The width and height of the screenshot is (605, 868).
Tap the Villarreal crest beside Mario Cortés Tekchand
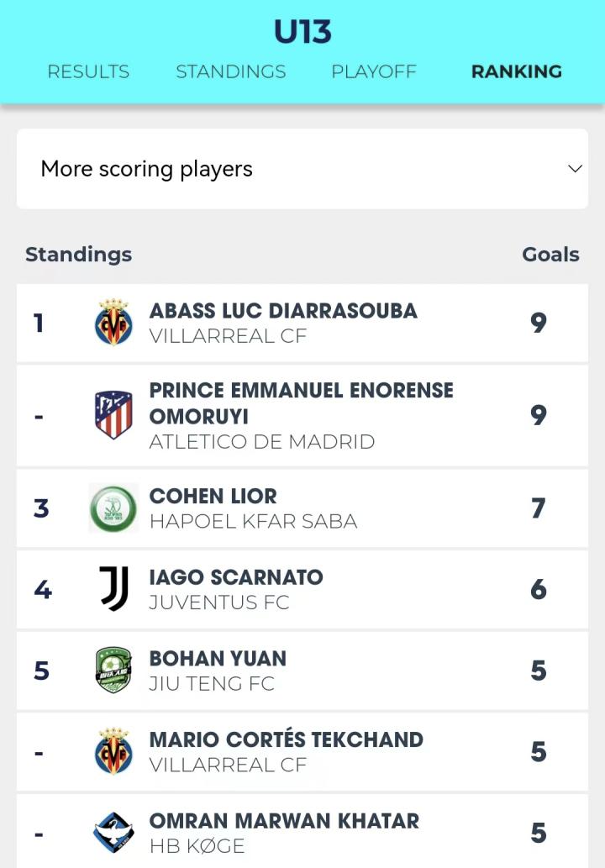coord(113,751)
